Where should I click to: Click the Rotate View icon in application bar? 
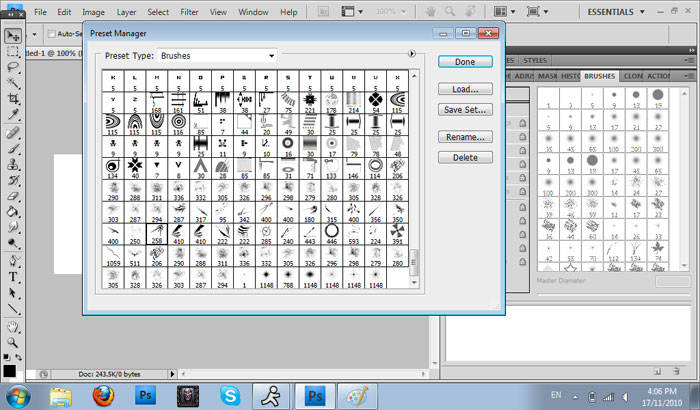point(470,12)
